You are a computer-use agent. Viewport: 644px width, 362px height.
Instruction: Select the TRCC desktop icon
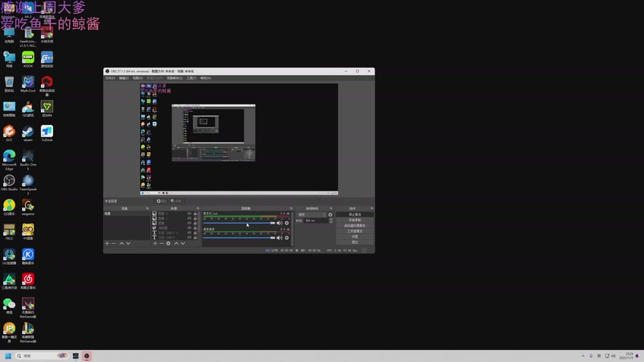pyautogui.click(x=9, y=232)
